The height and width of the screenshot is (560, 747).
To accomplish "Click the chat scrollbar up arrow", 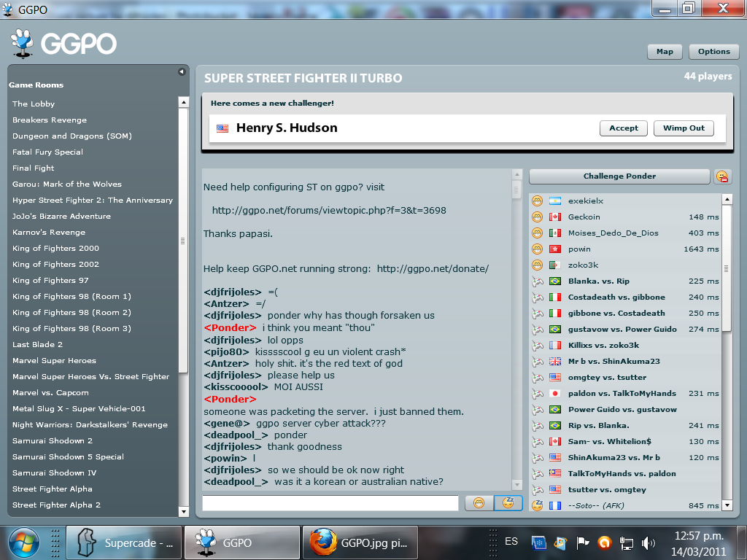I will (x=517, y=174).
